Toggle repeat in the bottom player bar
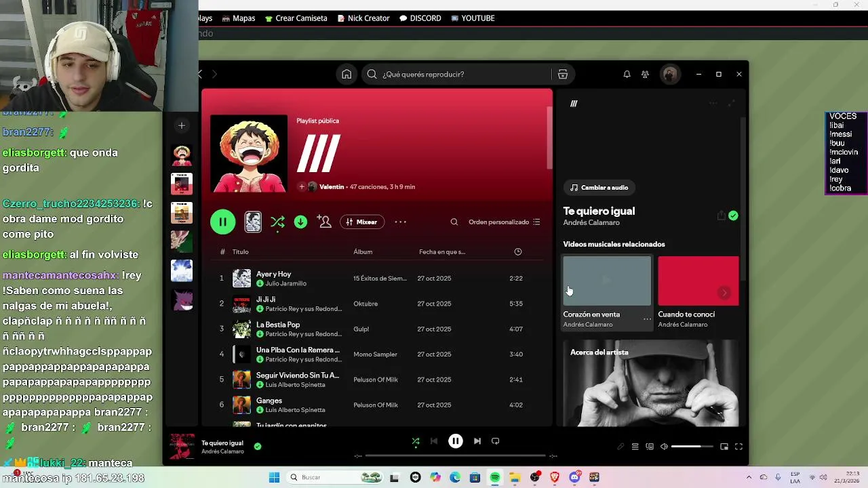 pos(496,441)
